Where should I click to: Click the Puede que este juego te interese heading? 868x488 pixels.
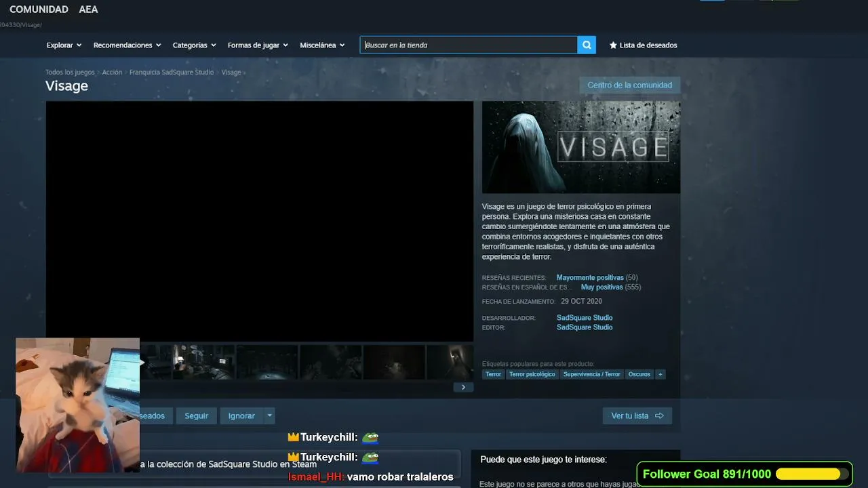click(543, 460)
